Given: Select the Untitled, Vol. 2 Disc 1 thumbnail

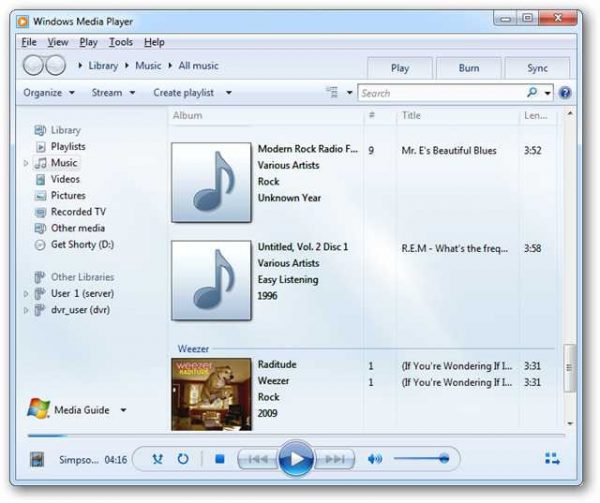Looking at the screenshot, I should (x=212, y=280).
